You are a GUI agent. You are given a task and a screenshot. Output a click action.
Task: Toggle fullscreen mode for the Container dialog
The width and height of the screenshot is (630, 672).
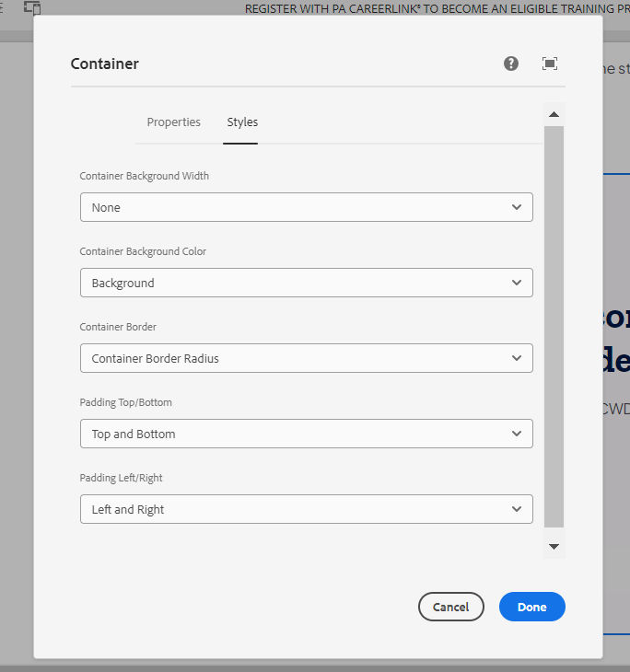click(x=549, y=64)
